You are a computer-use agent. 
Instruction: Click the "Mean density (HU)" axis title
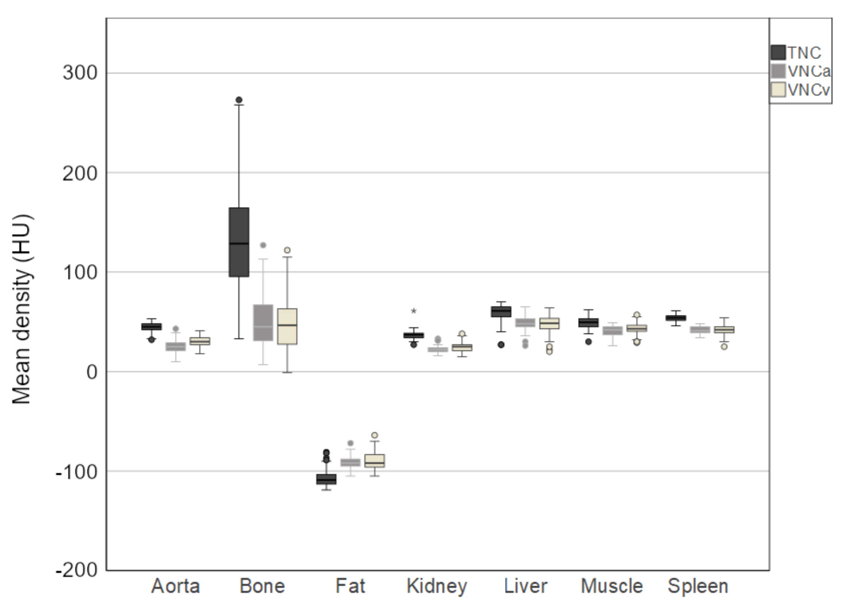(x=22, y=309)
